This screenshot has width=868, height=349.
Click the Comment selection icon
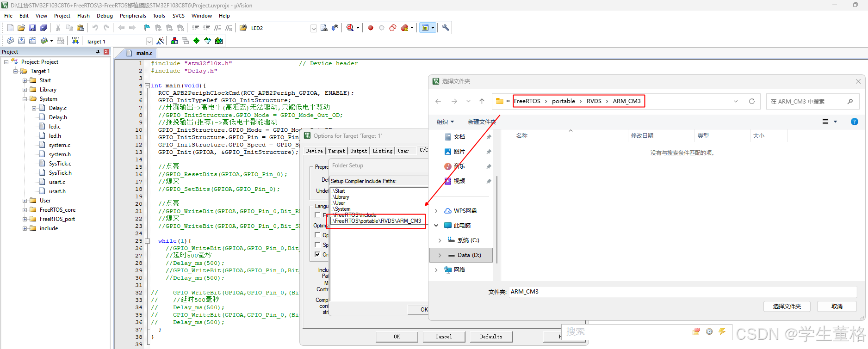pyautogui.click(x=218, y=28)
